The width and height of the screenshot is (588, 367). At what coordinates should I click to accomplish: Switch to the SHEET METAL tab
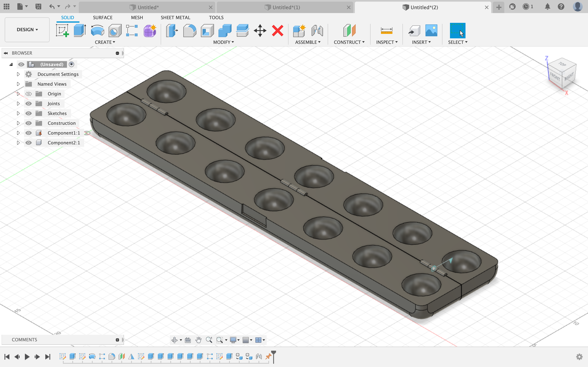point(175,17)
